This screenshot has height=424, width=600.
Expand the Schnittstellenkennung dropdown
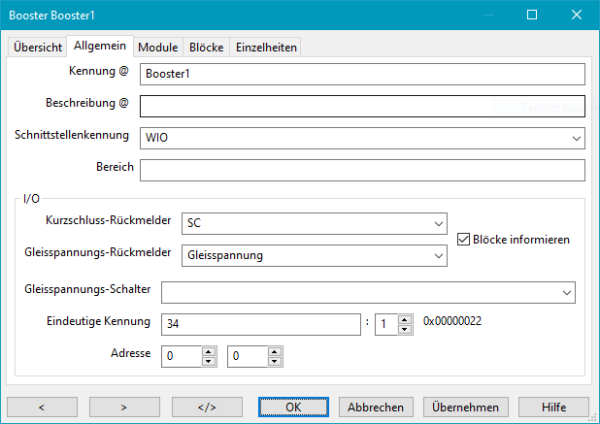tap(577, 137)
